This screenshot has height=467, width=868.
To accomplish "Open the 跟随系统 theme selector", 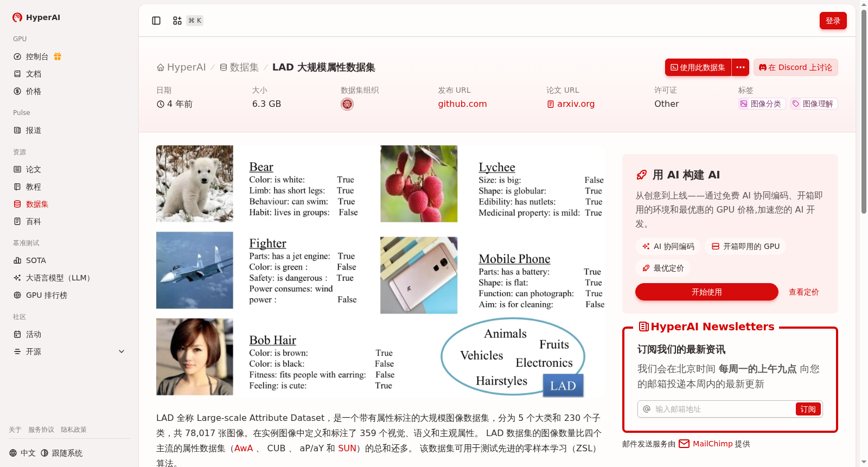I will click(x=62, y=453).
